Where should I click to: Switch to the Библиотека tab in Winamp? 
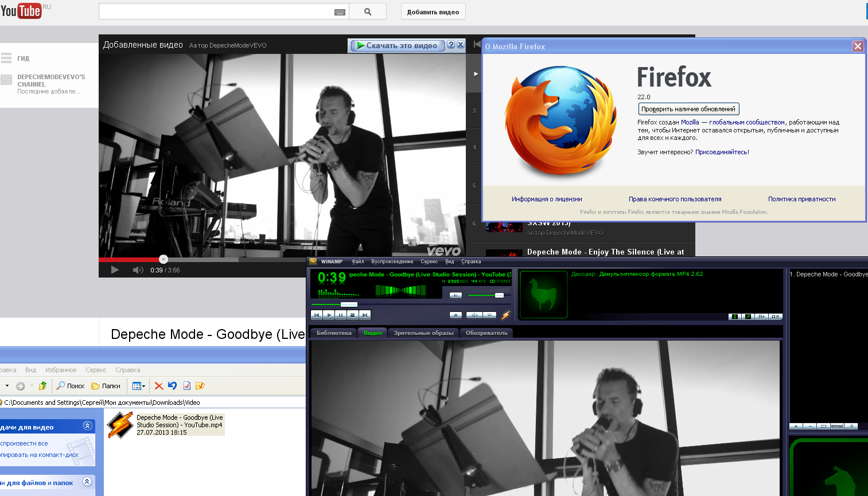[x=333, y=333]
